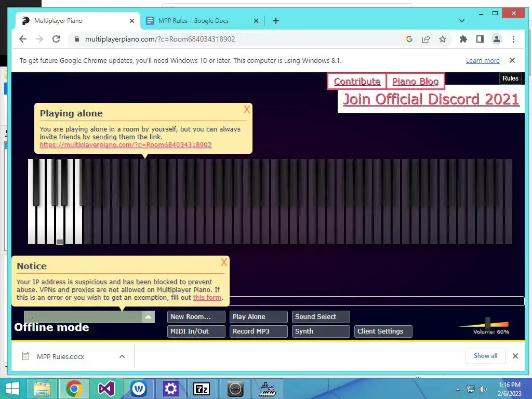Play the lowest white piano key

click(x=32, y=224)
